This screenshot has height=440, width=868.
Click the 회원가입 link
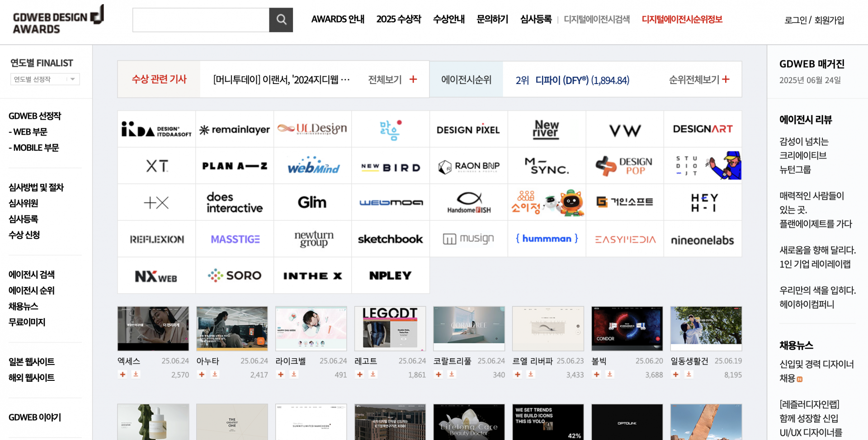pyautogui.click(x=829, y=20)
